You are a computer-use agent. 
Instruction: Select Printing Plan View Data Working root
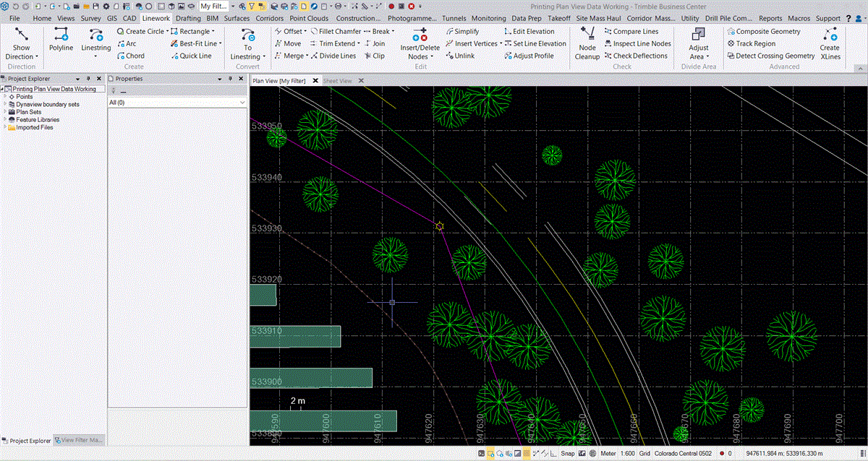pyautogui.click(x=54, y=89)
